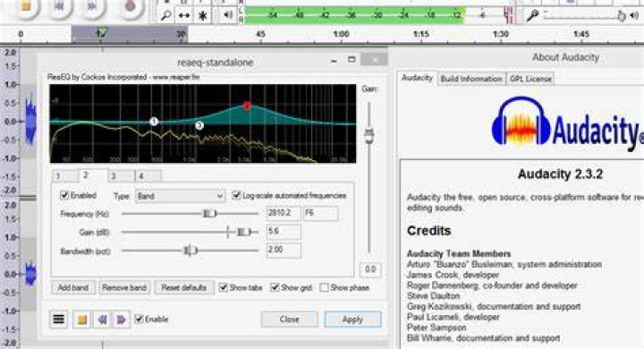644x349 pixels.
Task: Open the band Type dropdown
Action: tap(180, 196)
